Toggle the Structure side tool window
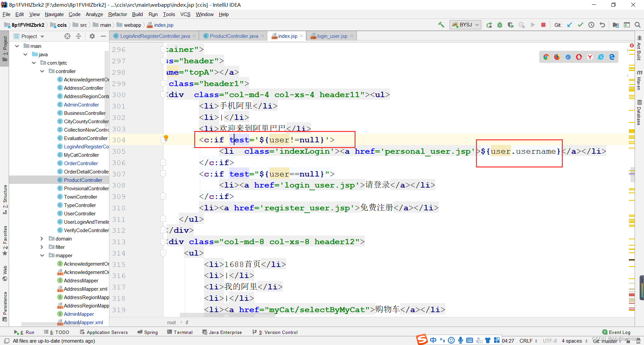The height and width of the screenshot is (345, 644). (x=5, y=200)
